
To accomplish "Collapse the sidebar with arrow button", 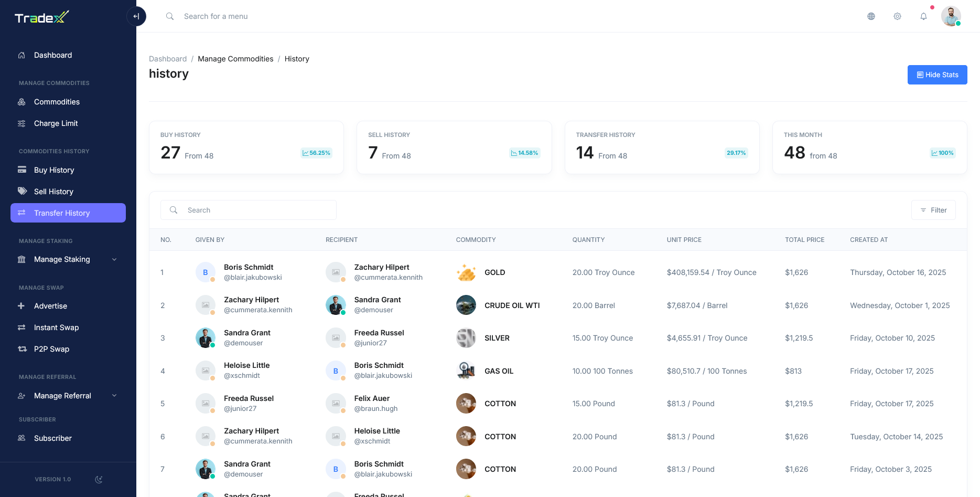I will [136, 16].
